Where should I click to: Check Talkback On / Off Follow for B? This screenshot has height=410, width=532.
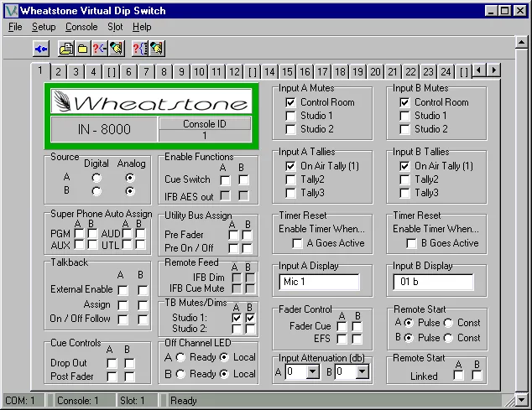(143, 319)
